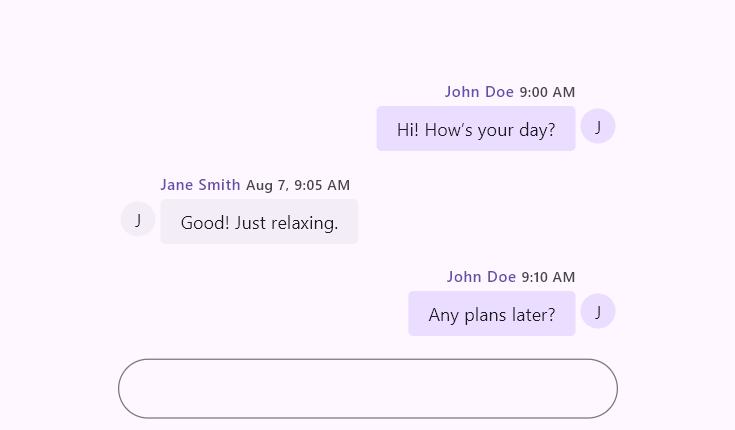The width and height of the screenshot is (735, 430).
Task: Click the word "Good!" in Jane's reply
Action: coord(205,223)
